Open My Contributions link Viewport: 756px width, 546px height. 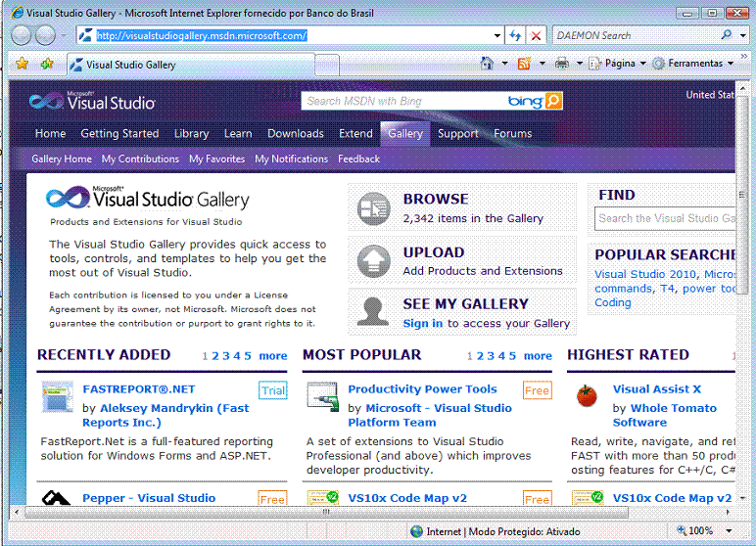[140, 159]
